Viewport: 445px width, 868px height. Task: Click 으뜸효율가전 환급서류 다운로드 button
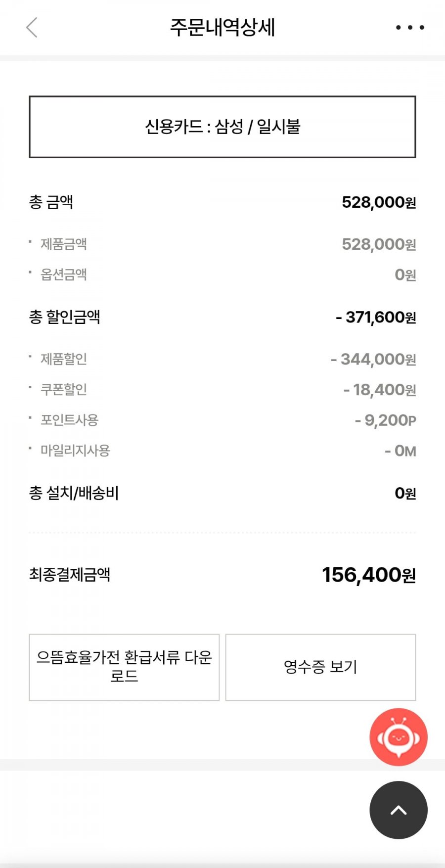pos(124,667)
